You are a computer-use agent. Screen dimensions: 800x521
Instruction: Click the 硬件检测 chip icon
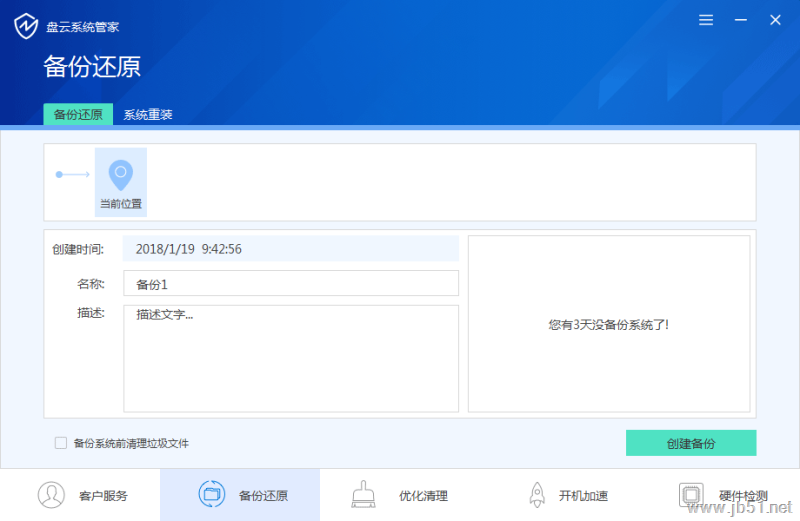pos(691,494)
